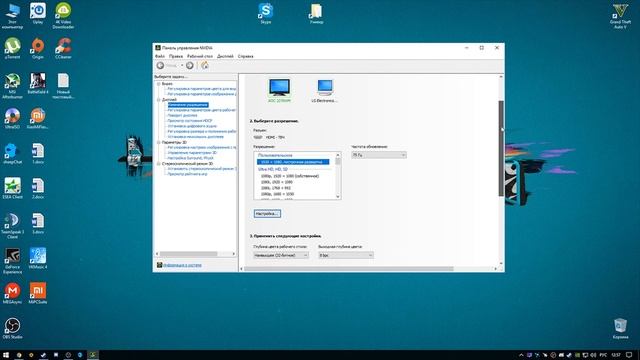
Task: Launch the ESEA Client shortcut
Action: [x=12, y=188]
